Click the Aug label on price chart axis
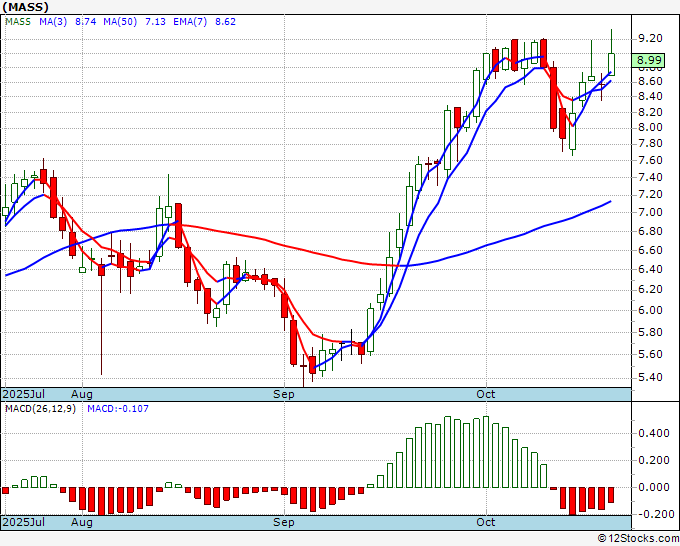Screen dimensions: 680x546 (x=82, y=394)
